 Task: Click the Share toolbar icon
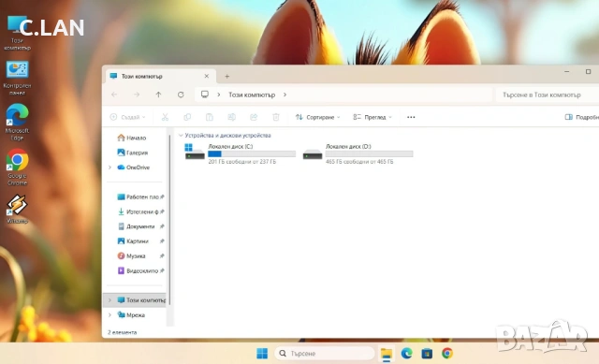pyautogui.click(x=254, y=117)
